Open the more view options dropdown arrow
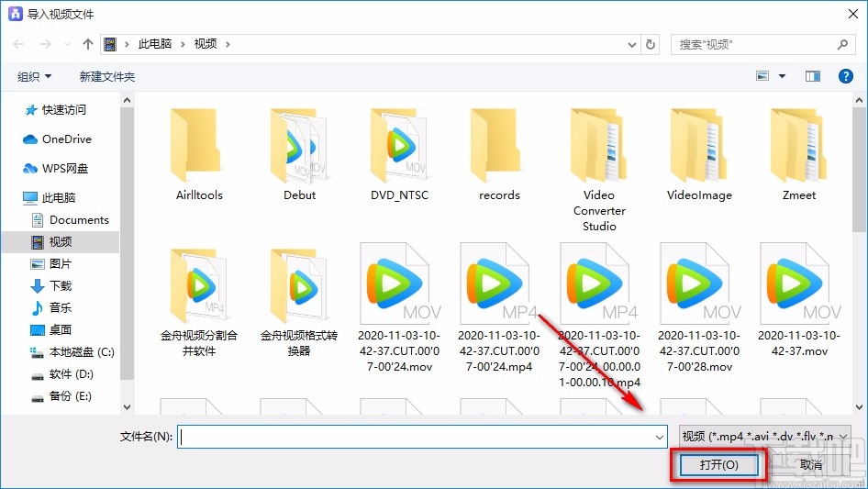 tap(782, 76)
